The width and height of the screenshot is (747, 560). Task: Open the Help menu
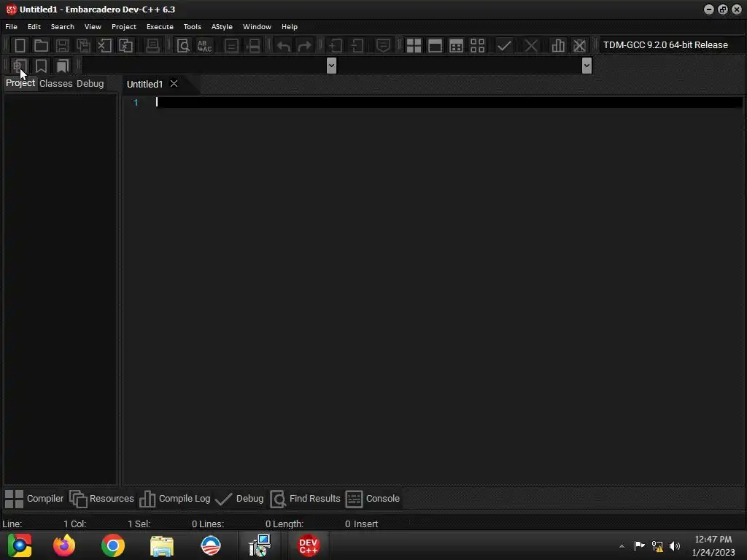(x=289, y=27)
